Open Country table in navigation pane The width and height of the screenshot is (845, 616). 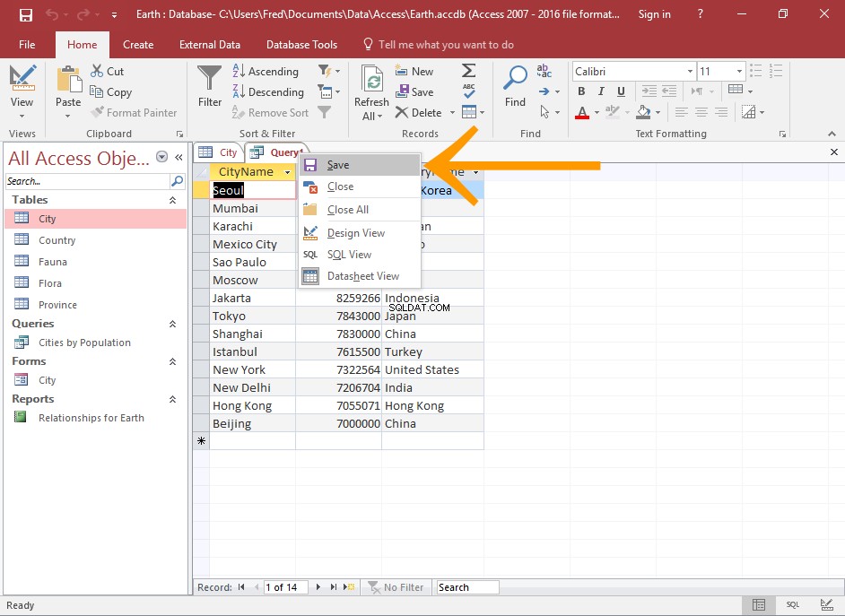[95, 240]
